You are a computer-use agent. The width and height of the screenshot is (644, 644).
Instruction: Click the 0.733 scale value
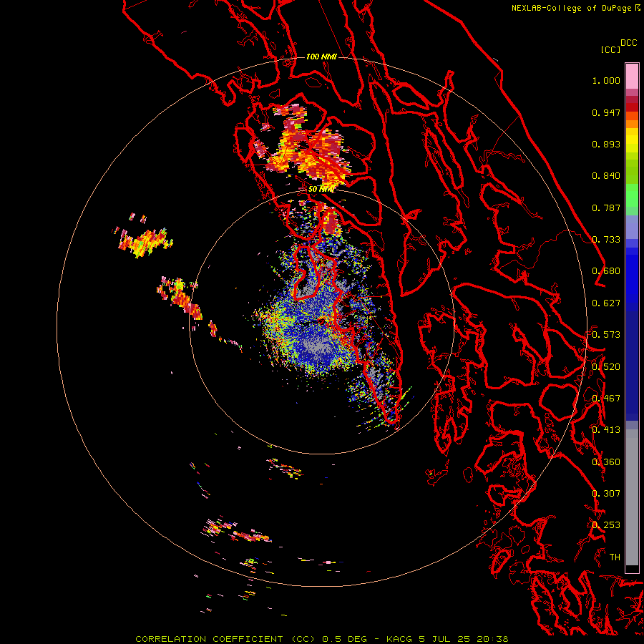(x=606, y=240)
